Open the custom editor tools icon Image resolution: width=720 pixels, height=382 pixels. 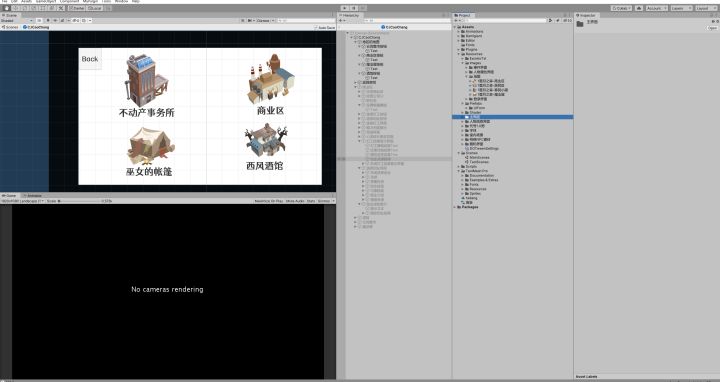point(61,8)
